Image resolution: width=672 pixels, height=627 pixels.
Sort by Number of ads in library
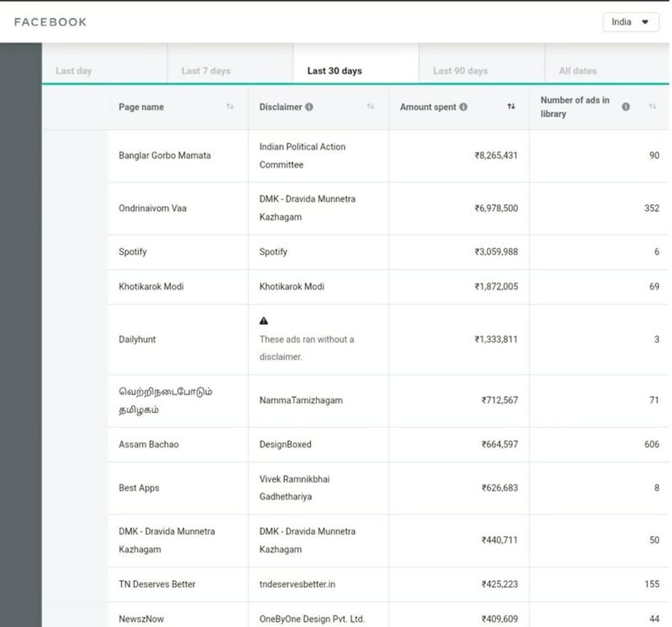pos(653,107)
